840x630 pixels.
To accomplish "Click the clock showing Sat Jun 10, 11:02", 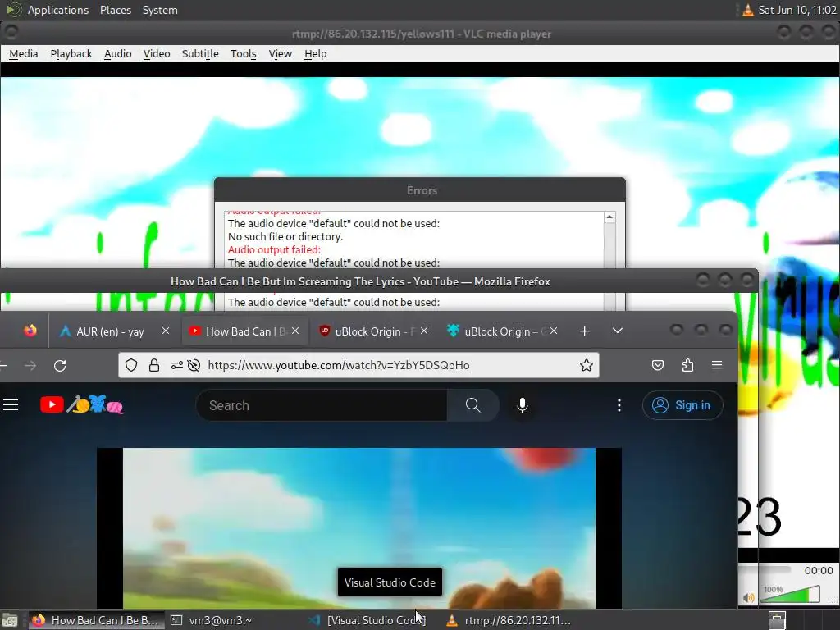I will point(797,10).
